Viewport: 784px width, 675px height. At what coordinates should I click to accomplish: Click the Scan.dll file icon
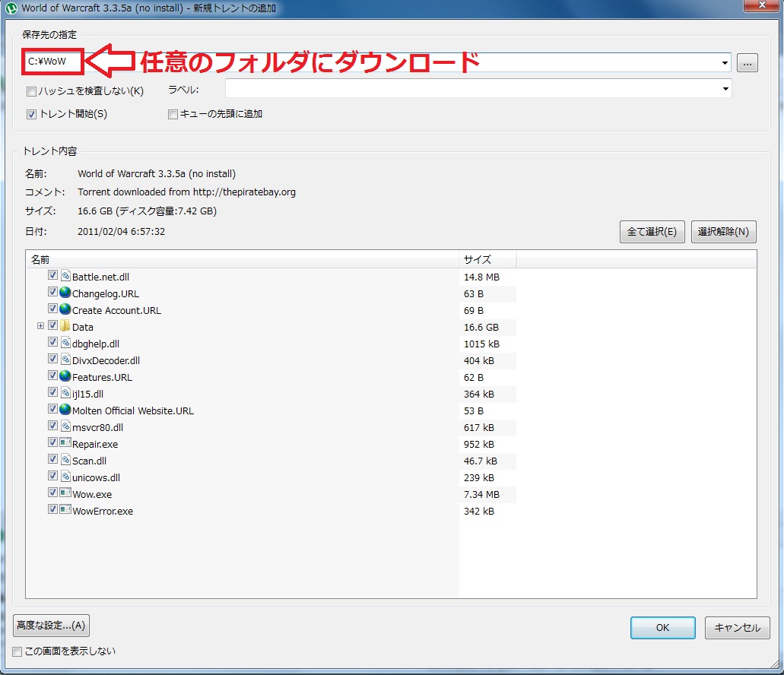coord(65,459)
